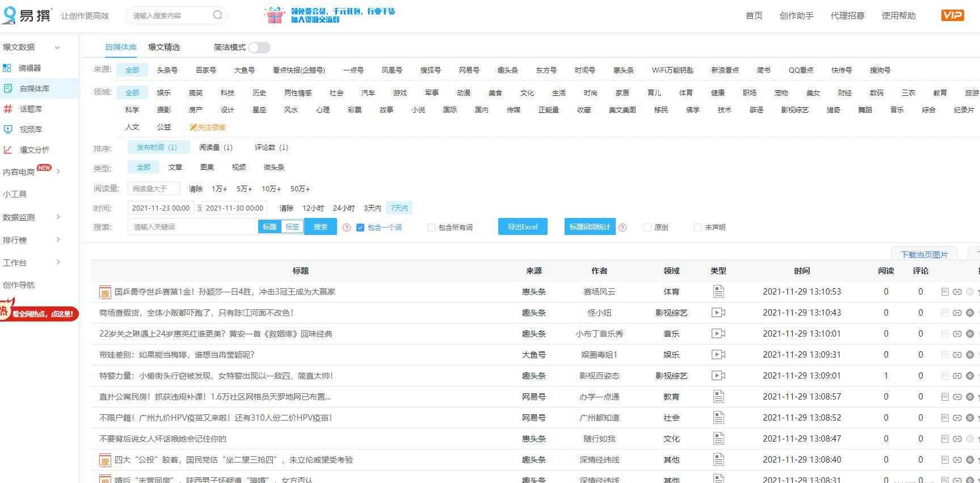Uncheck the 包含一个词 checkbox
980x483 pixels.
click(360, 228)
